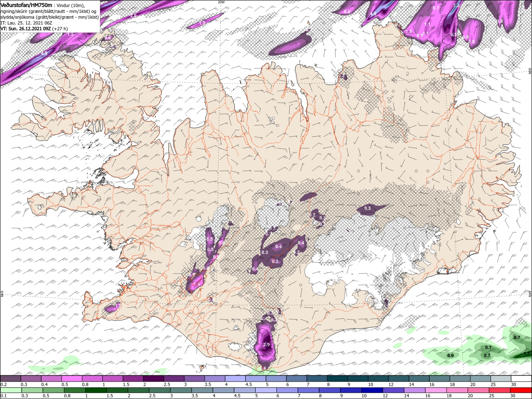
Task: Click the bright red swatch labeled 30 on the lower scale
Action: pos(521,390)
